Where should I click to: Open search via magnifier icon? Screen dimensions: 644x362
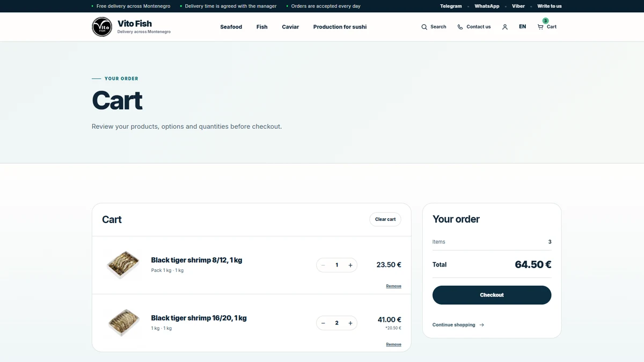425,27
